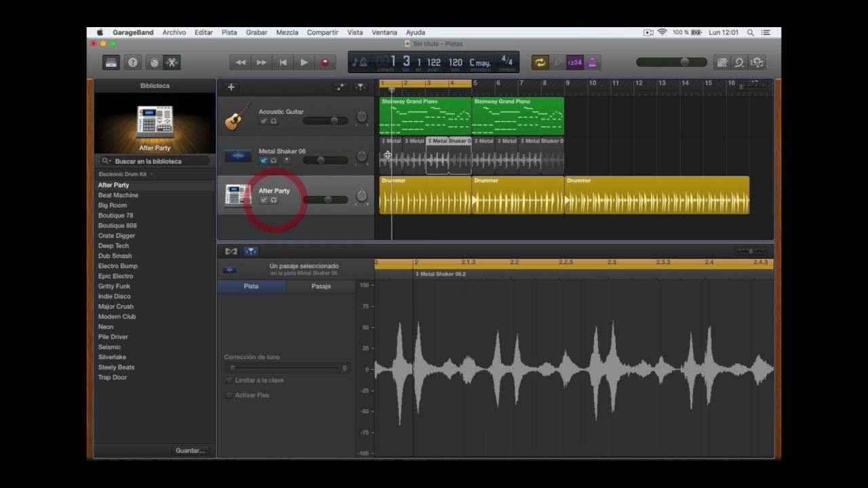The image size is (868, 488).
Task: Click the After Party pan knob
Action: (362, 196)
